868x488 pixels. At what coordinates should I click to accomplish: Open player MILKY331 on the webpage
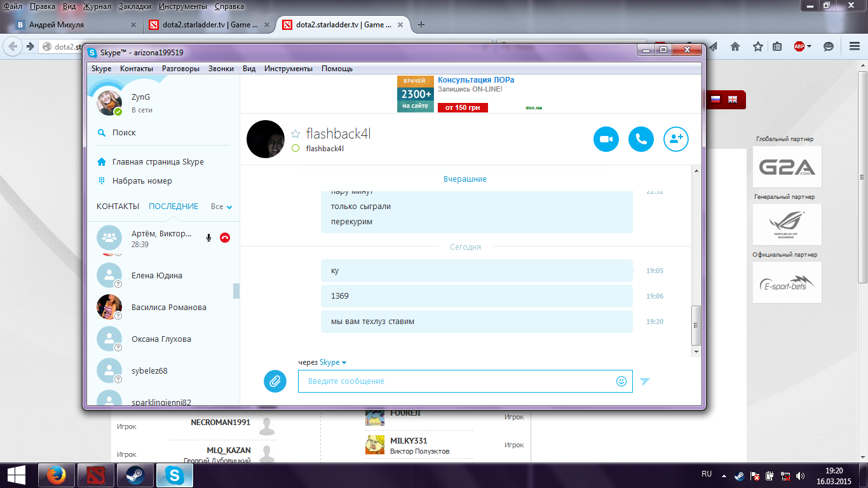(409, 441)
